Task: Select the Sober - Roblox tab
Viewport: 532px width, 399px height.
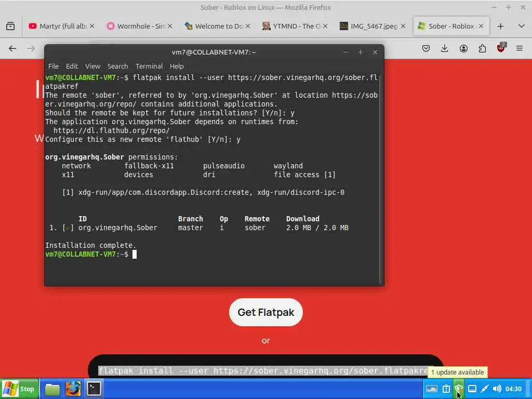Action: tap(451, 26)
